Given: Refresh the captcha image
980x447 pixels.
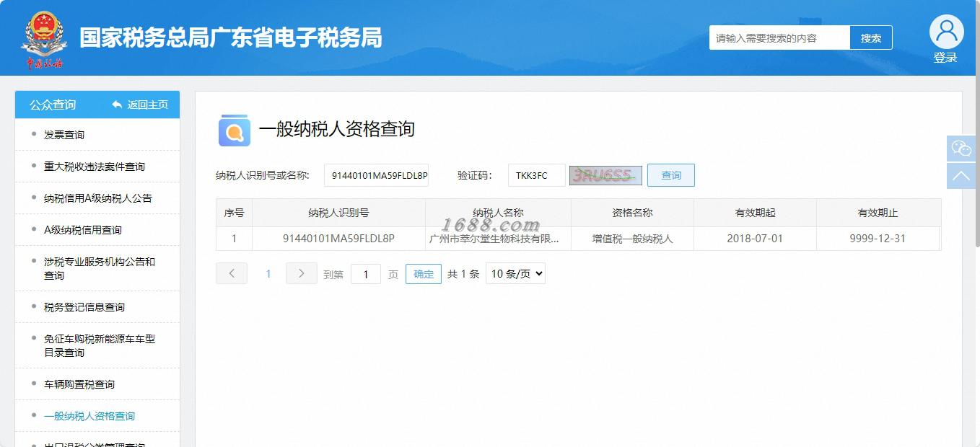Looking at the screenshot, I should 605,175.
